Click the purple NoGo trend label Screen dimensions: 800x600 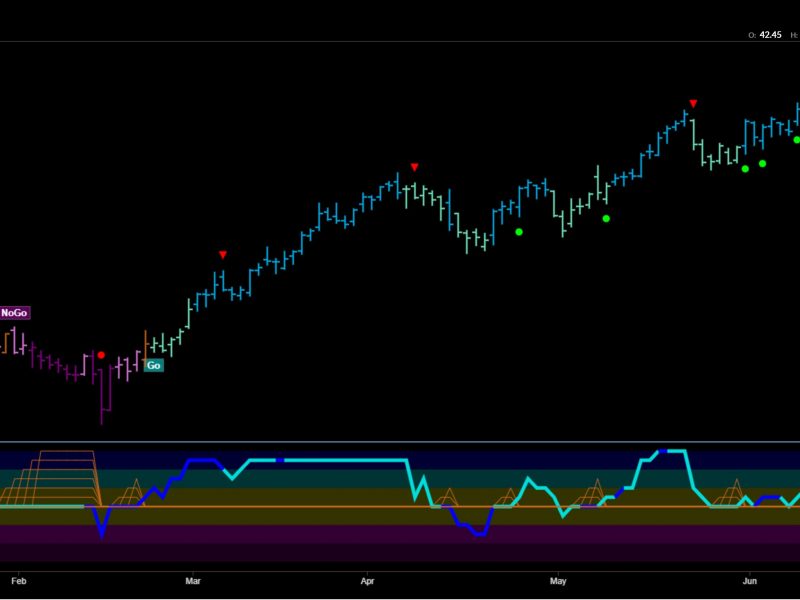[x=15, y=313]
